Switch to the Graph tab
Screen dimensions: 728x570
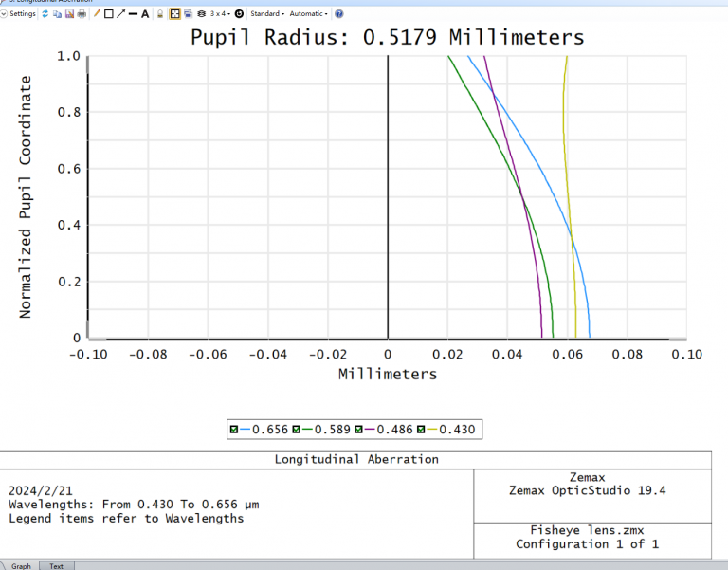21,566
